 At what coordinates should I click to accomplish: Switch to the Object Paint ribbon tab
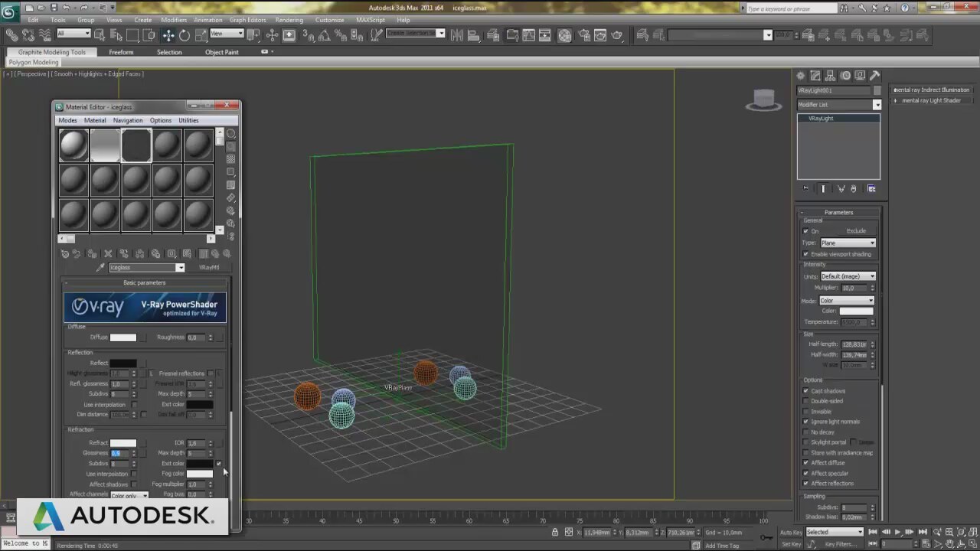pyautogui.click(x=222, y=52)
